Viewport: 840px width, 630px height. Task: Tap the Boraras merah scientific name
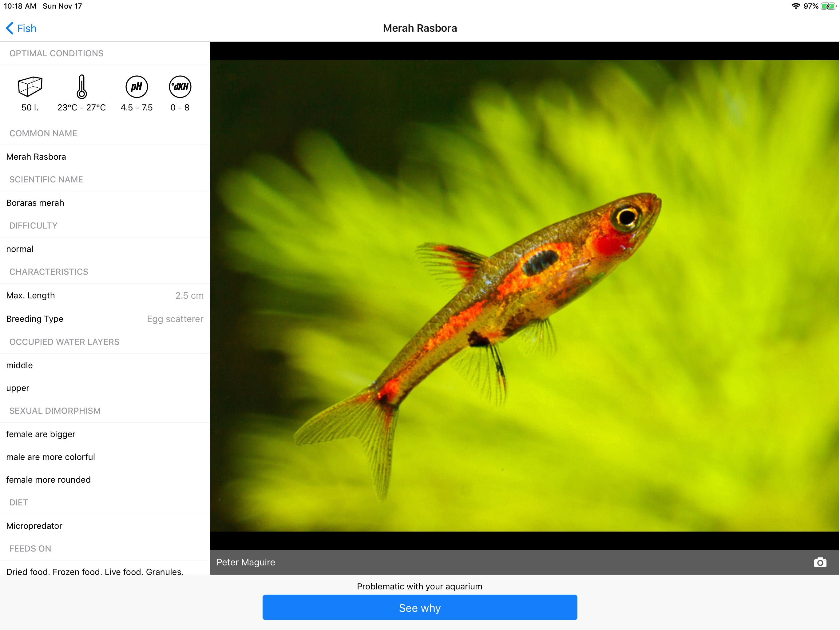pos(35,203)
